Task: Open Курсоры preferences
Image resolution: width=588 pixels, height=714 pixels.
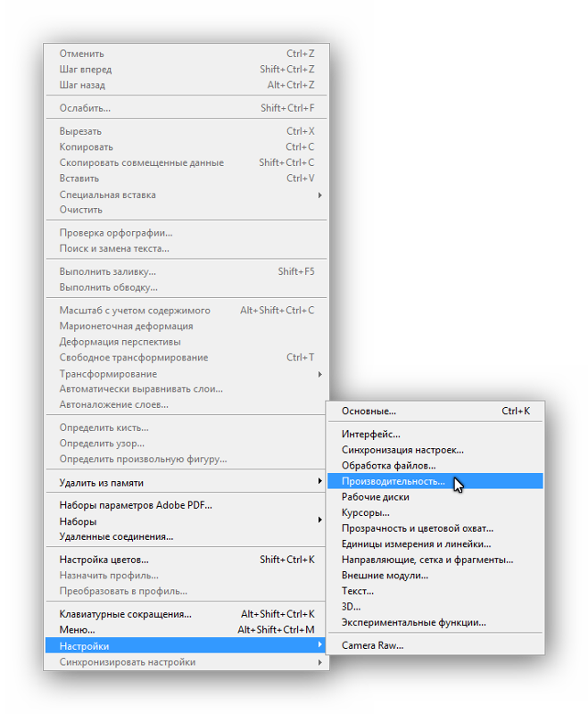Action: click(x=435, y=512)
